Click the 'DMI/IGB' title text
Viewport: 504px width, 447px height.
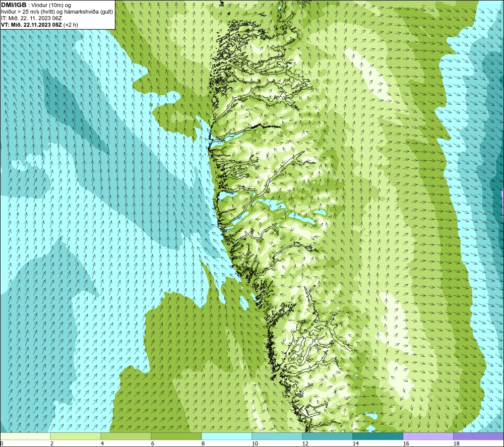click(14, 5)
